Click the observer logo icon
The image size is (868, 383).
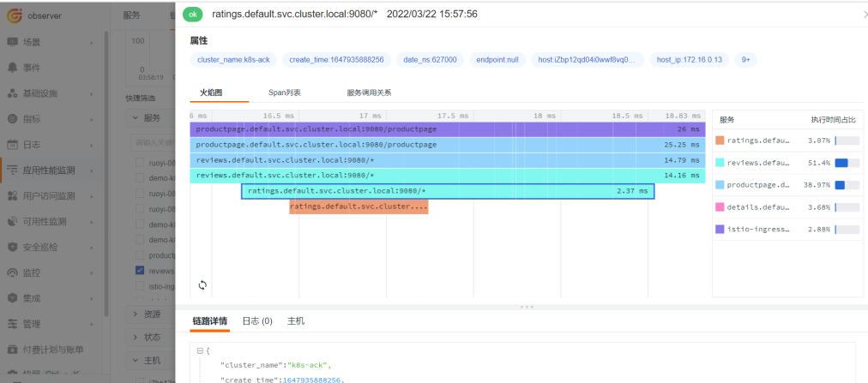15,15
